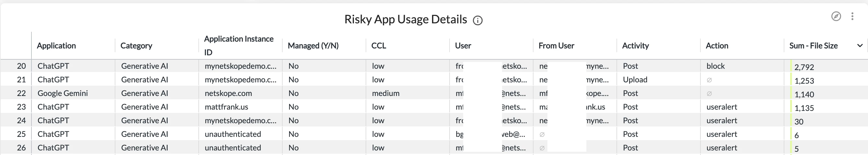Viewport: 868px width, 155px height.
Task: Click the block action cell
Action: pyautogui.click(x=715, y=66)
